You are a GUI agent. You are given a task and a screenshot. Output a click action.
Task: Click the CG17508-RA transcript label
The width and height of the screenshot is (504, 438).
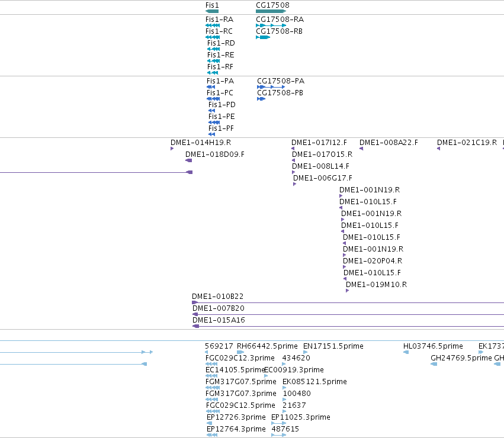(x=280, y=20)
